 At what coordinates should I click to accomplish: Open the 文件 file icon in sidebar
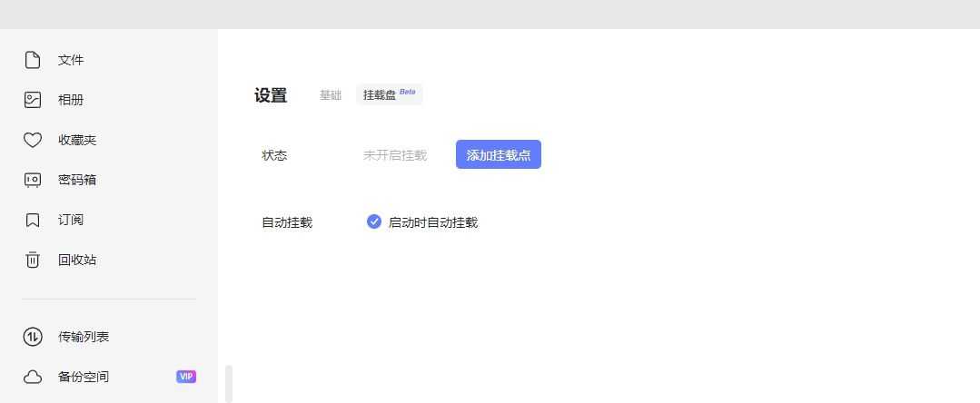coord(33,60)
